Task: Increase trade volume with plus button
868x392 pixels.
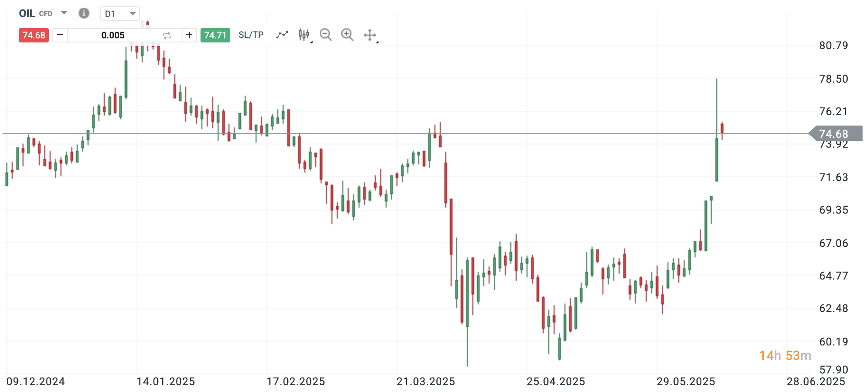Action: pos(189,35)
